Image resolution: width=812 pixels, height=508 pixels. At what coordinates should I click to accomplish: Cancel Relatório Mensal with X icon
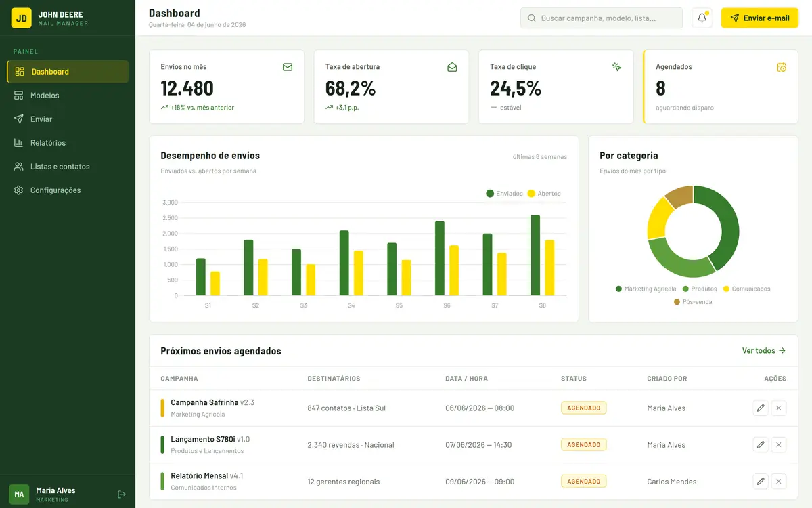tap(779, 482)
